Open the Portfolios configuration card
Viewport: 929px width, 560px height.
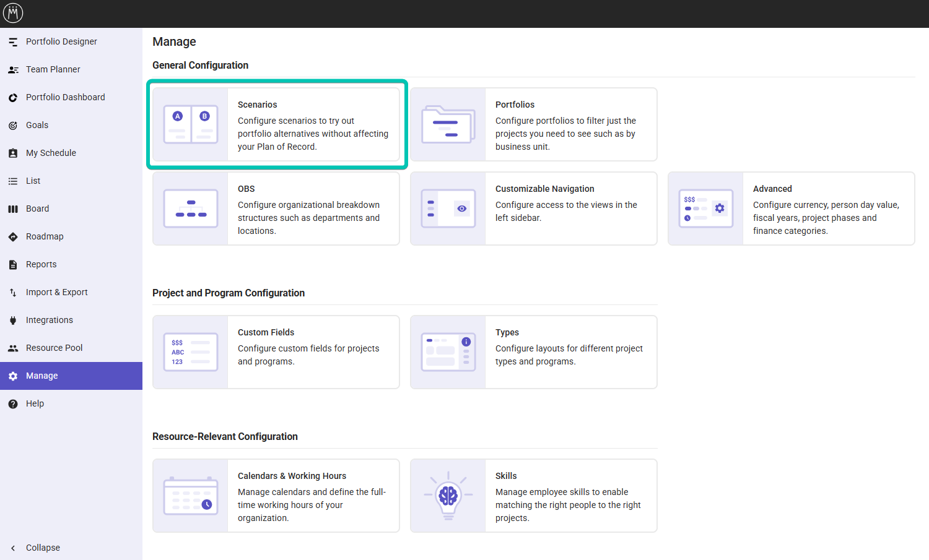[x=533, y=124]
